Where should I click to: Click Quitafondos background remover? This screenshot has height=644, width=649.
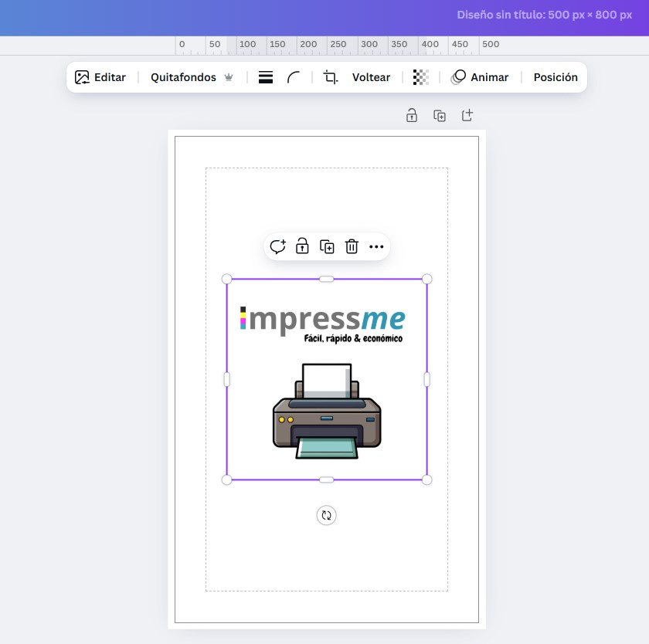coord(192,77)
